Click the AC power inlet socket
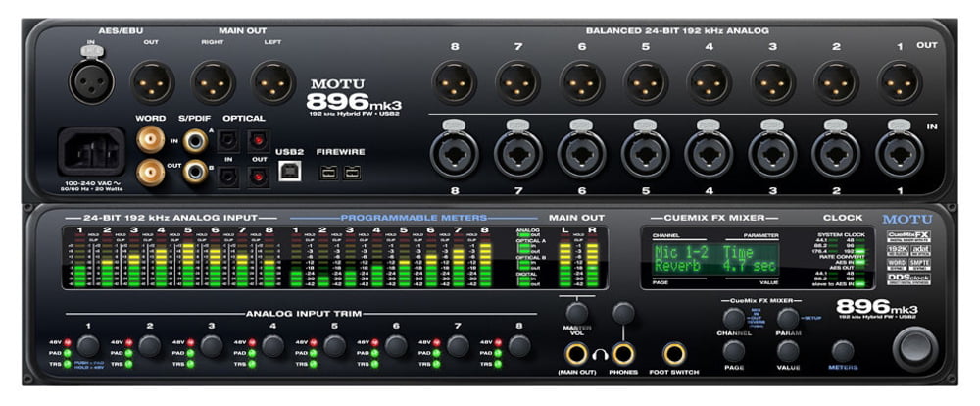This screenshot has height=406, width=980. [x=92, y=152]
